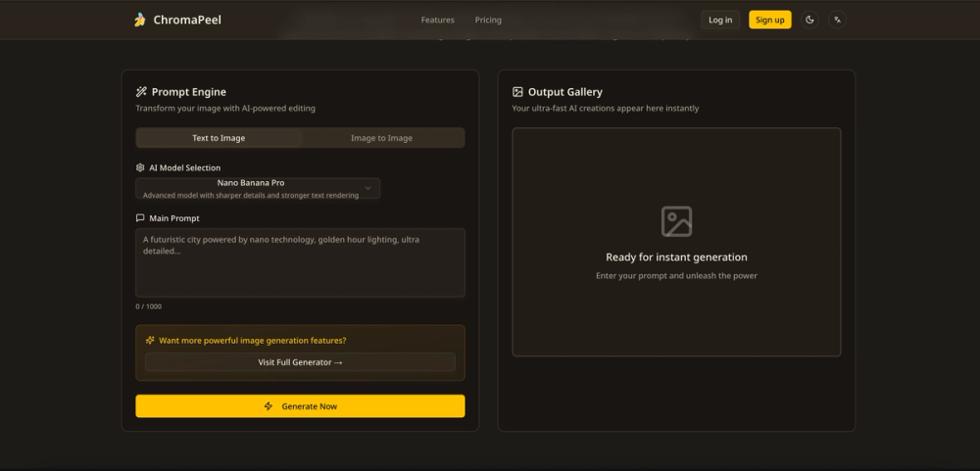Click the magic wand Prompt Engine icon

click(141, 92)
